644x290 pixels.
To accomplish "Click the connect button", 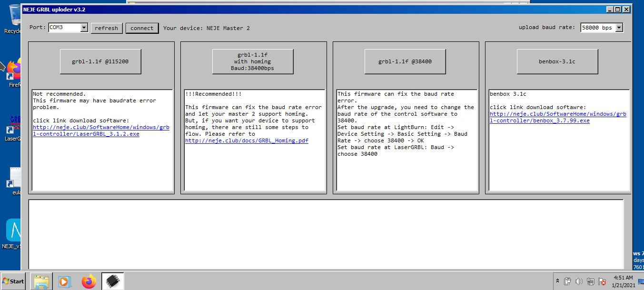I will pos(142,28).
